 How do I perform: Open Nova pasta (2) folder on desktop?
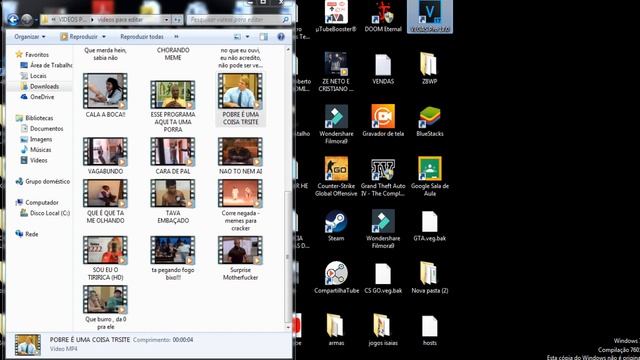[429, 278]
